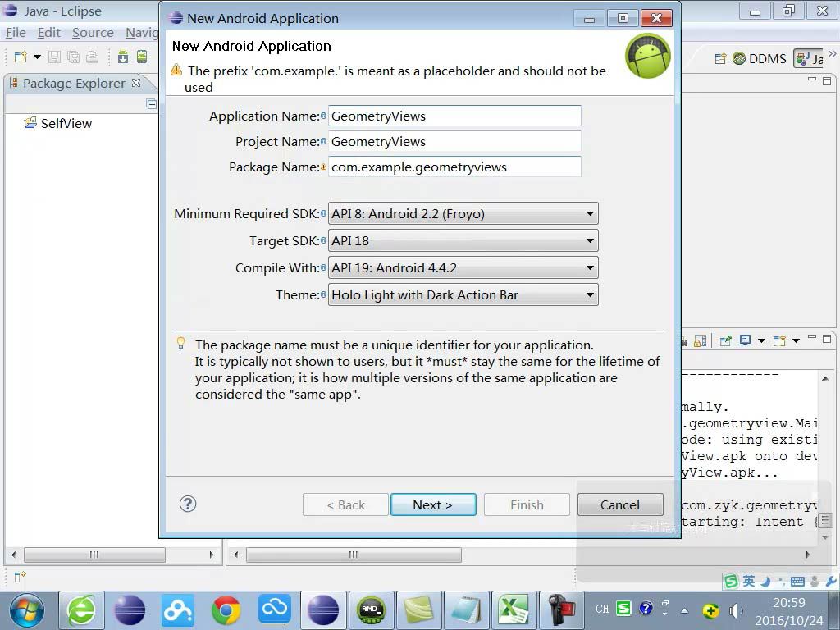Click the info icon beside Application Name
Image resolution: width=840 pixels, height=630 pixels.
323,116
